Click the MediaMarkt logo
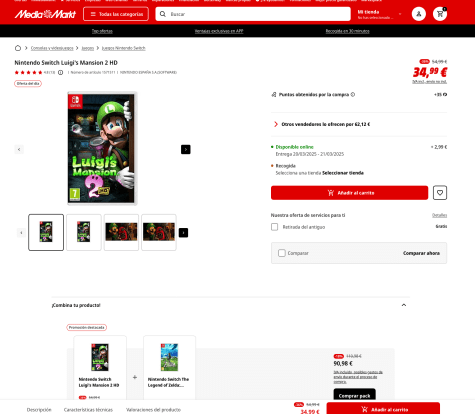Image resolution: width=475 pixels, height=414 pixels. [x=45, y=14]
